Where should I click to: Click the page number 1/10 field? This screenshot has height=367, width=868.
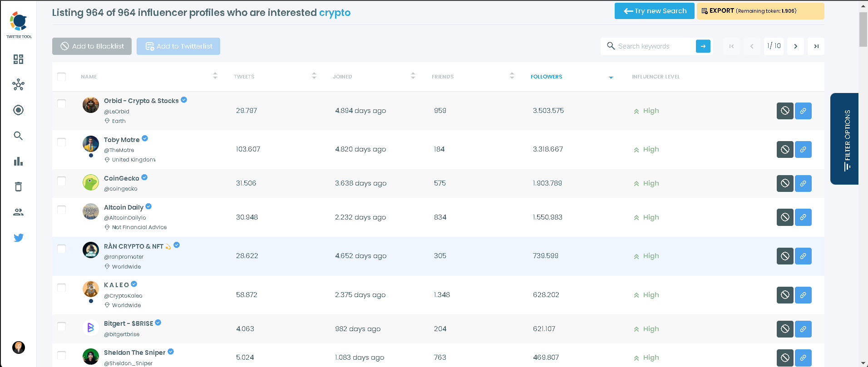click(774, 46)
